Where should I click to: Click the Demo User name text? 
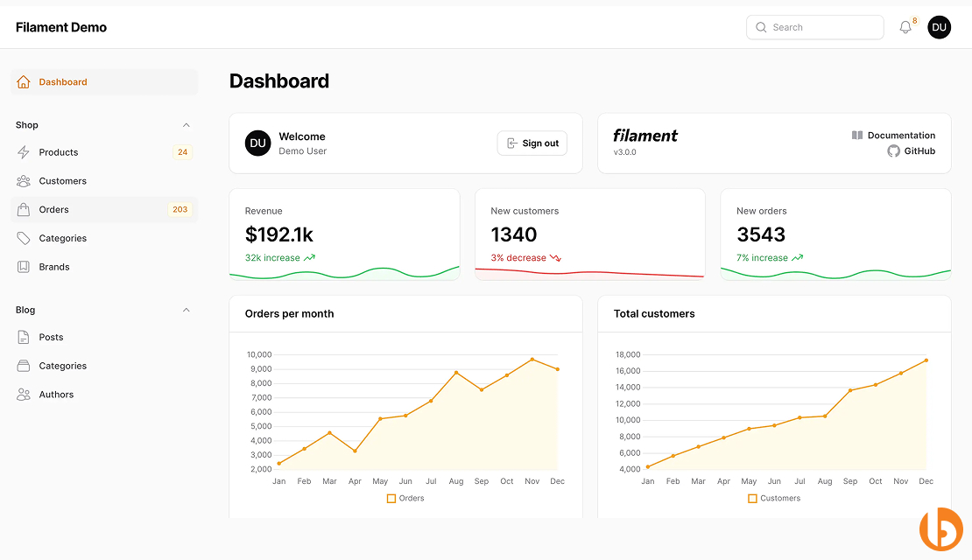302,151
